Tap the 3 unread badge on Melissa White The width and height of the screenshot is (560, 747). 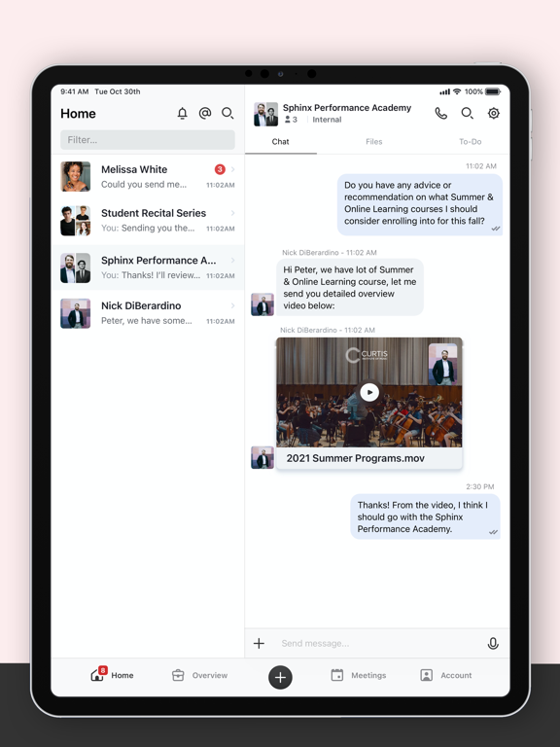pyautogui.click(x=220, y=169)
